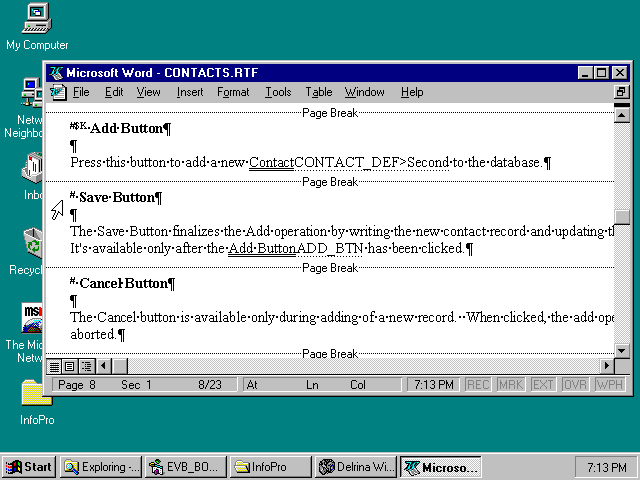Image resolution: width=640 pixels, height=480 pixels.
Task: Click the vertical scrollbar down arrow
Action: tap(622, 350)
